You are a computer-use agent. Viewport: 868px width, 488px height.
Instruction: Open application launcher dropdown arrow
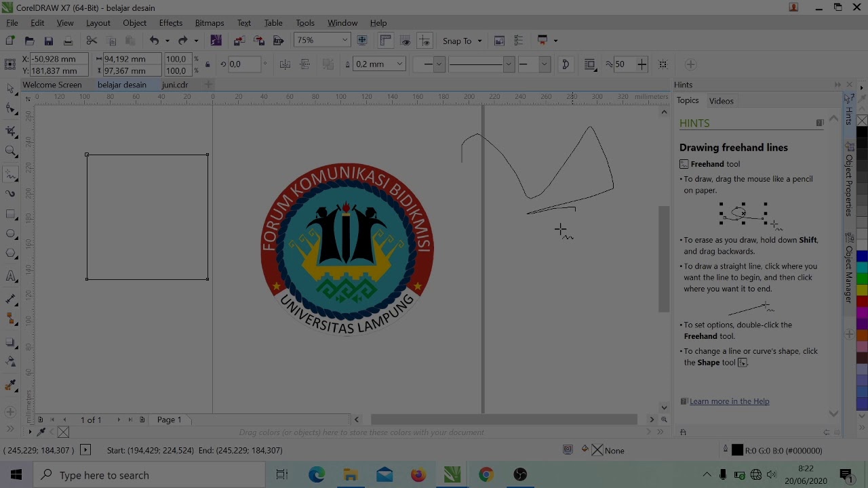(555, 41)
